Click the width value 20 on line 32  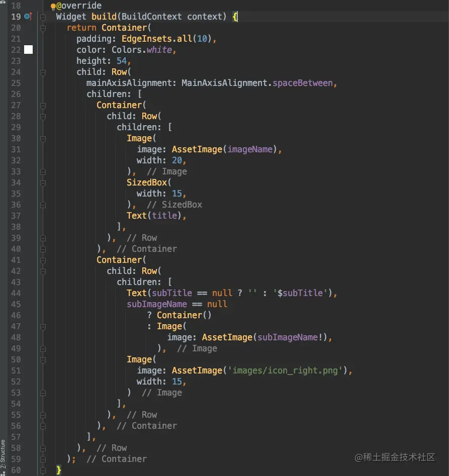click(x=176, y=160)
